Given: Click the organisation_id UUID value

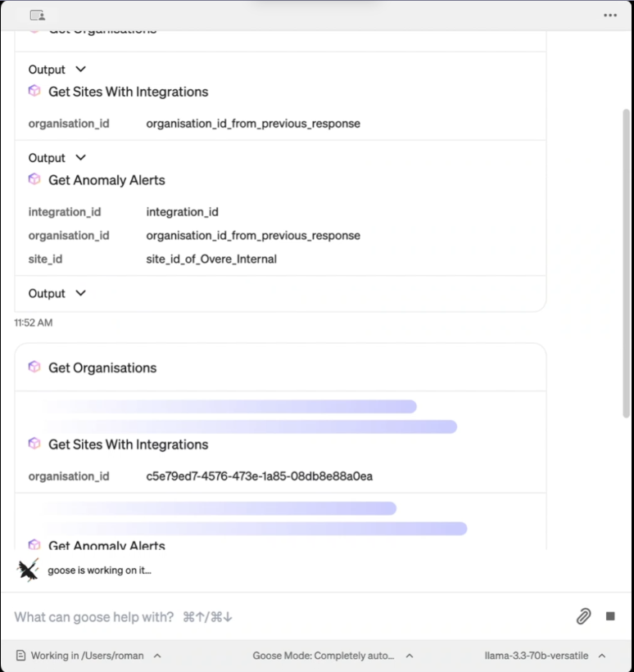Looking at the screenshot, I should [x=259, y=476].
